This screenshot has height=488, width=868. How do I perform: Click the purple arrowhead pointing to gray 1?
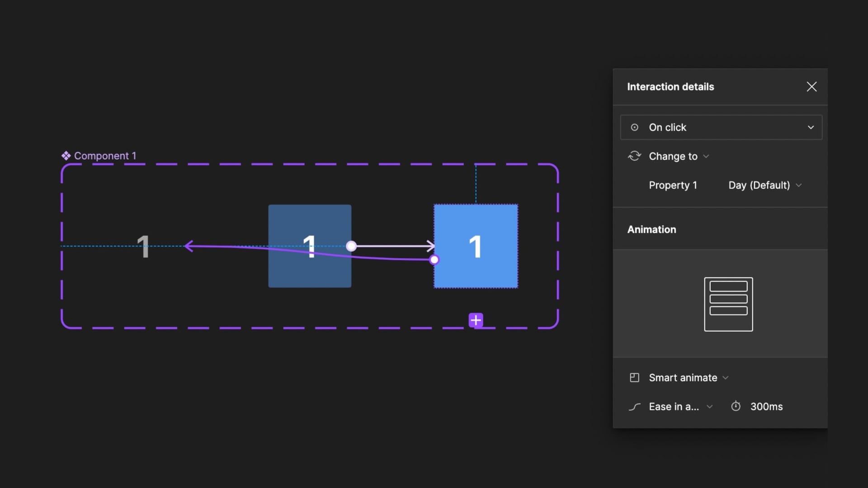(x=189, y=246)
